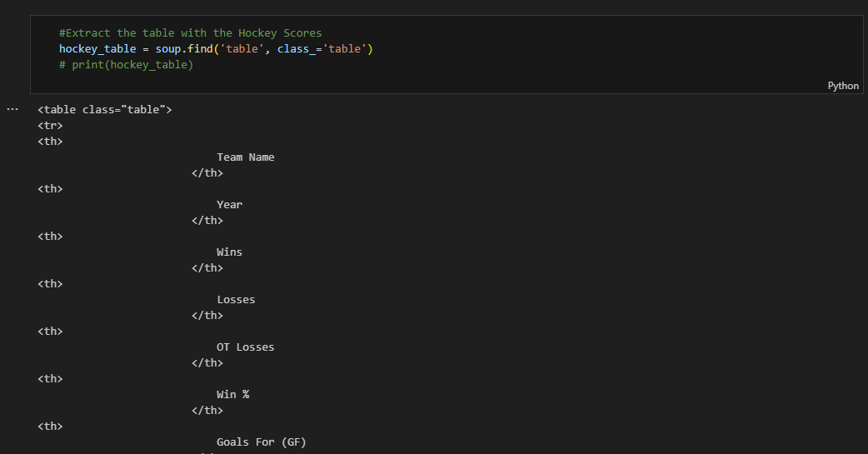Click the 'Year' header text in output
The height and width of the screenshot is (454, 868).
pyautogui.click(x=229, y=205)
